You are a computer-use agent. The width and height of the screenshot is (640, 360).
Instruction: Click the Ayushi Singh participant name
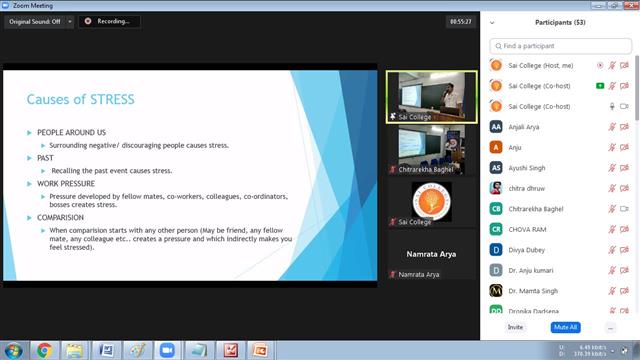pos(527,168)
